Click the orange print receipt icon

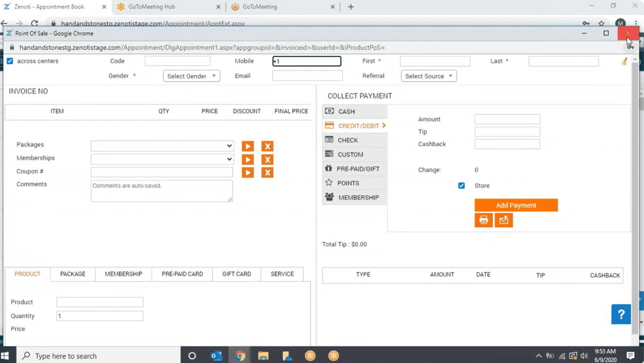(483, 220)
